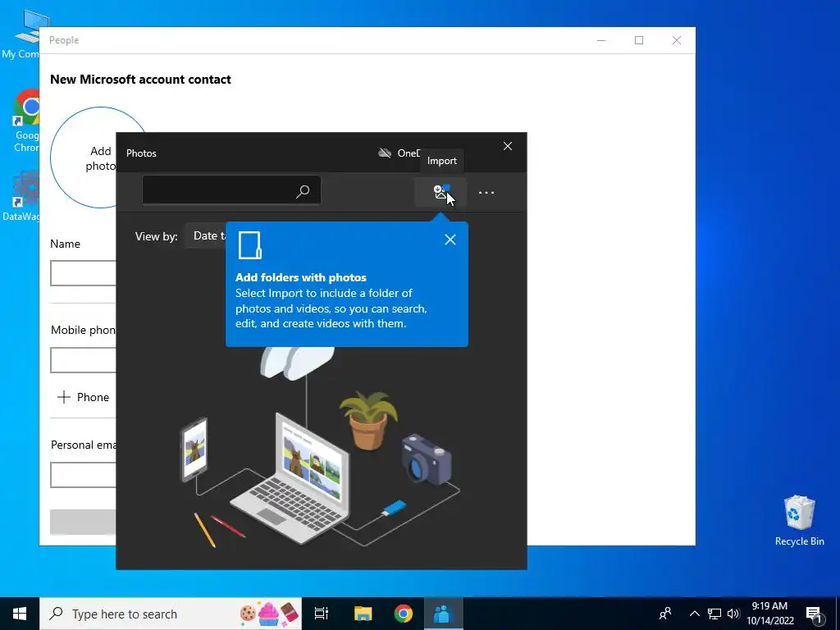This screenshot has height=630, width=840.
Task: Click the OneDrive cloud status icon
Action: 385,153
